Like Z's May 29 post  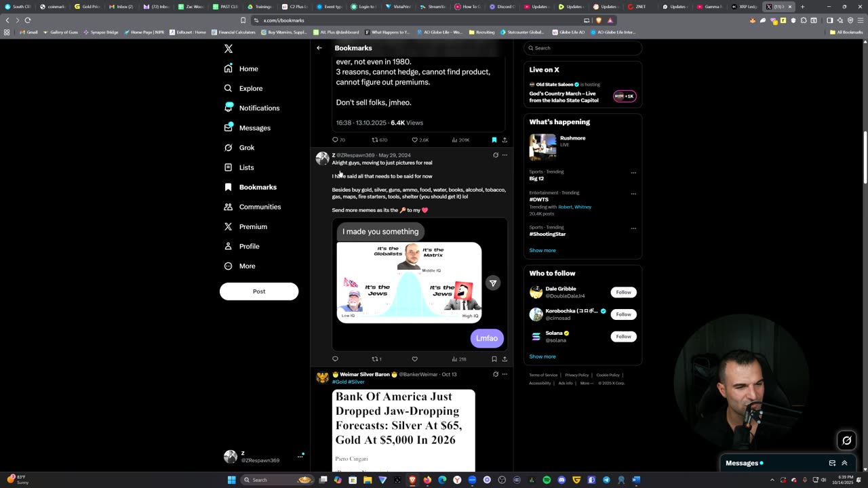(x=414, y=359)
